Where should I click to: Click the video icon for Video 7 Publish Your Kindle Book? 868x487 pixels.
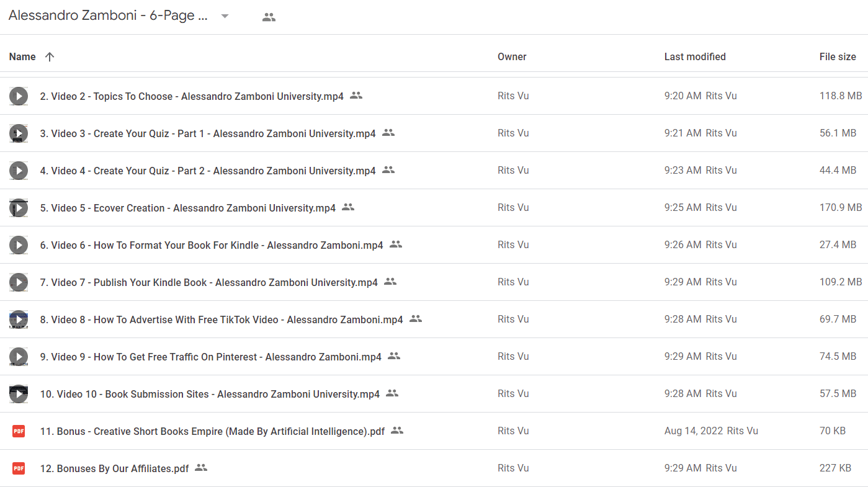tap(19, 282)
